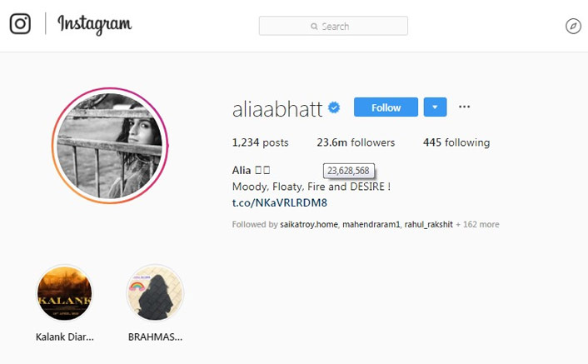The height and width of the screenshot is (364, 588).
Task: Focus the Search input field
Action: tap(333, 26)
